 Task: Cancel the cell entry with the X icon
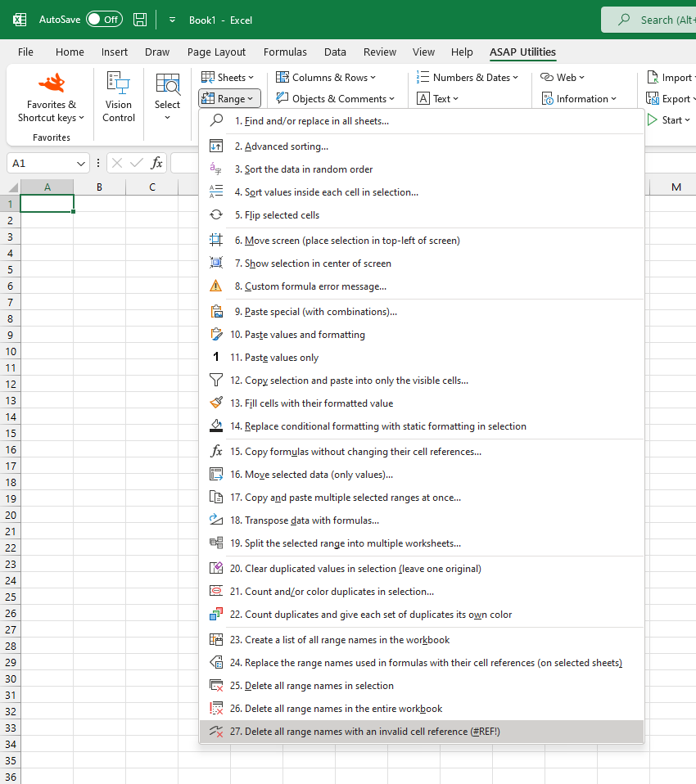[117, 163]
